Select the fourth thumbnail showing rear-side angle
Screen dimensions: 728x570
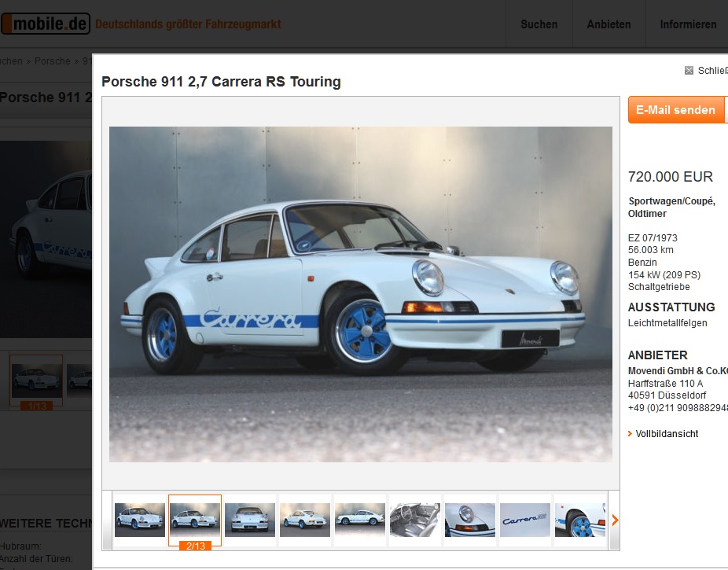pyautogui.click(x=305, y=520)
